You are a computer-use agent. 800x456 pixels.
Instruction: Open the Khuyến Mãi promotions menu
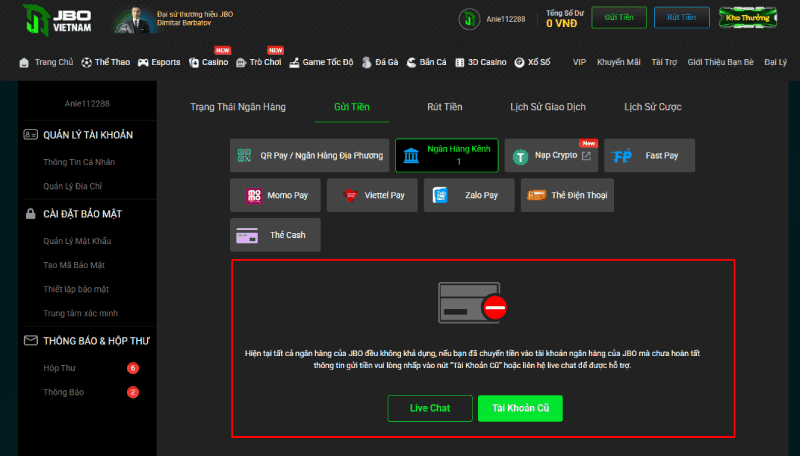618,62
